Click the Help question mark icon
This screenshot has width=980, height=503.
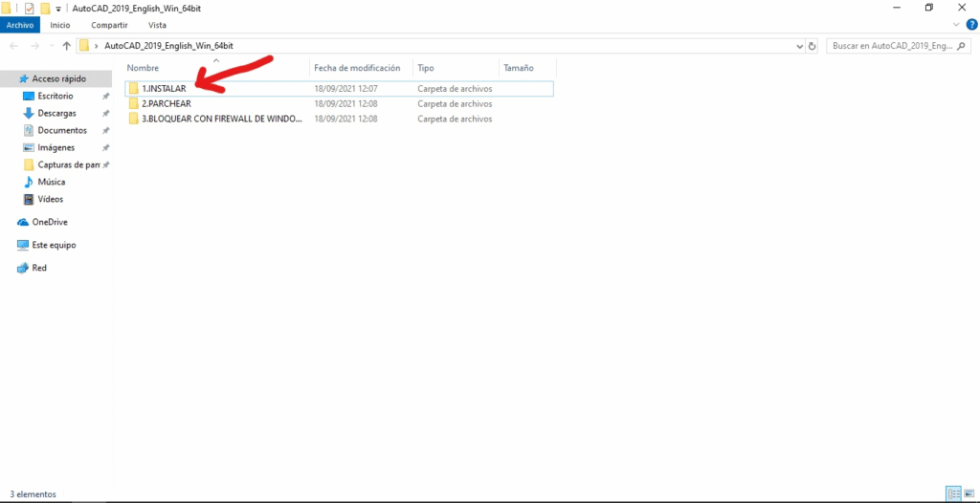971,25
